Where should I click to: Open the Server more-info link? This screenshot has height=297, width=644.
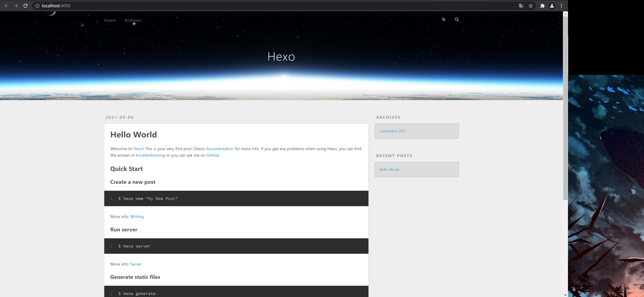coord(136,264)
